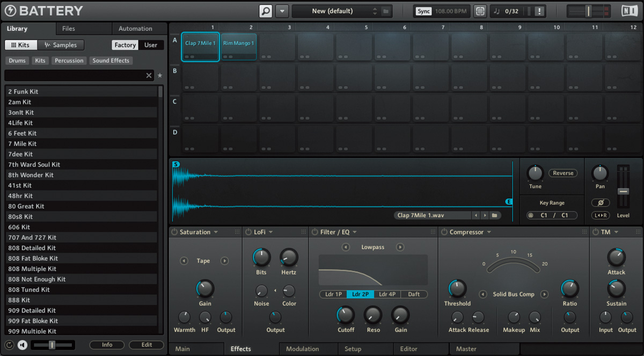Image resolution: width=644 pixels, height=356 pixels.
Task: Toggle the TM module power button
Action: click(x=595, y=232)
